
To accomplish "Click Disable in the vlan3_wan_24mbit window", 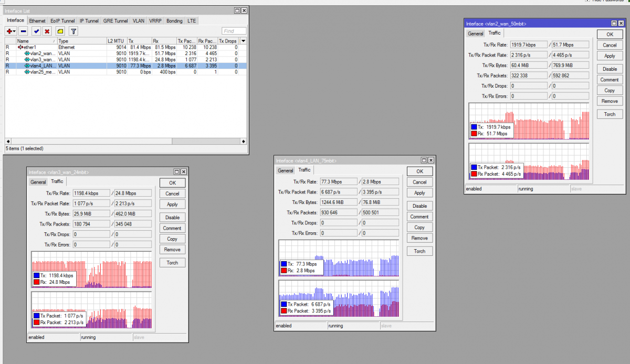I will [172, 217].
